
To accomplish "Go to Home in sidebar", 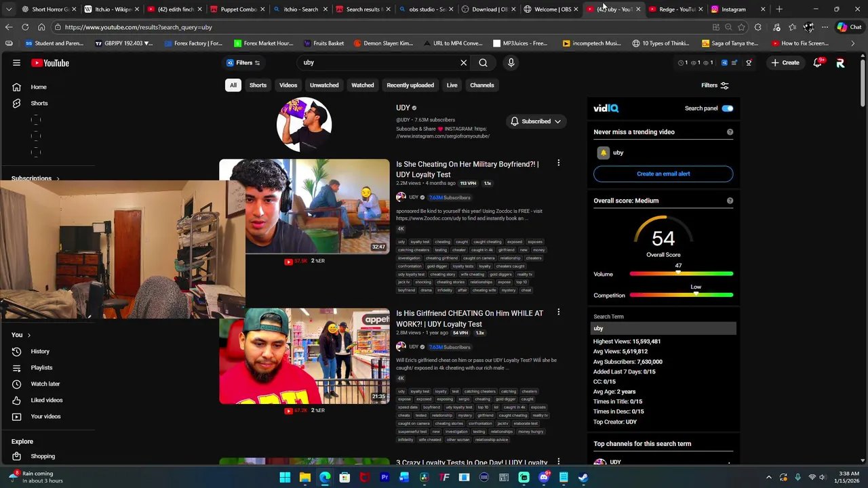I will tap(39, 87).
